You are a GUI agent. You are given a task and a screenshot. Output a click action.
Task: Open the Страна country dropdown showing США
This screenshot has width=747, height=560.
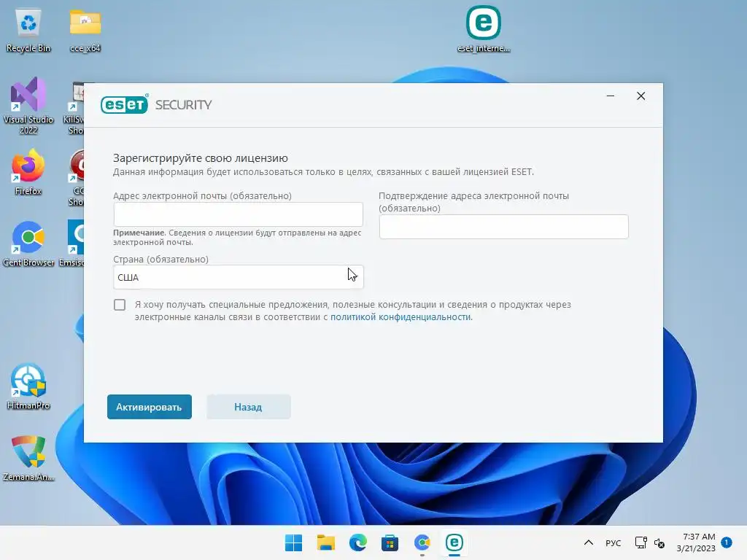[239, 277]
